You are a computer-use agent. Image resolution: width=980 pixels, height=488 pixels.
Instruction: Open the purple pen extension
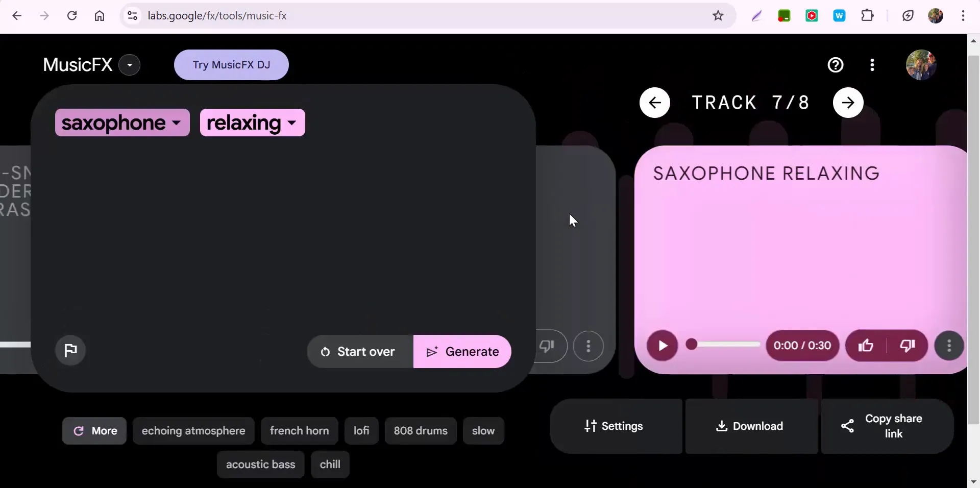tap(756, 16)
